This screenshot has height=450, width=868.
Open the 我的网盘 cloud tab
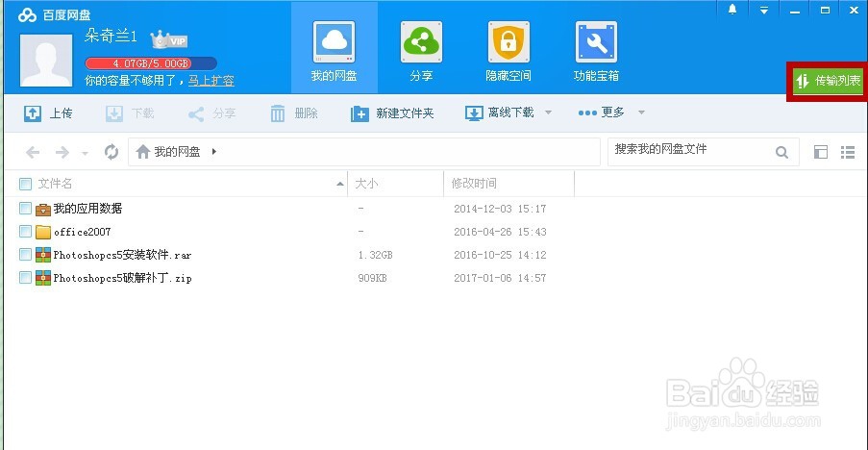point(334,49)
